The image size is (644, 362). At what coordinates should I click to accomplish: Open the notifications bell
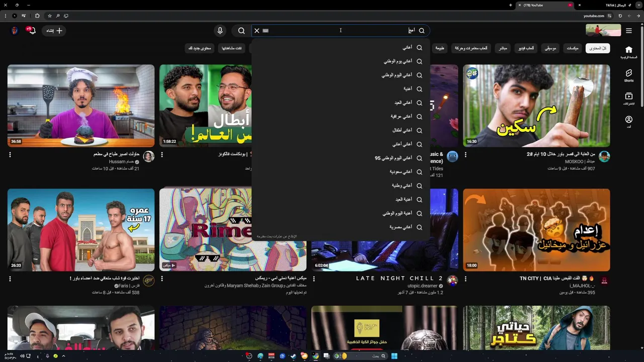[x=32, y=31]
